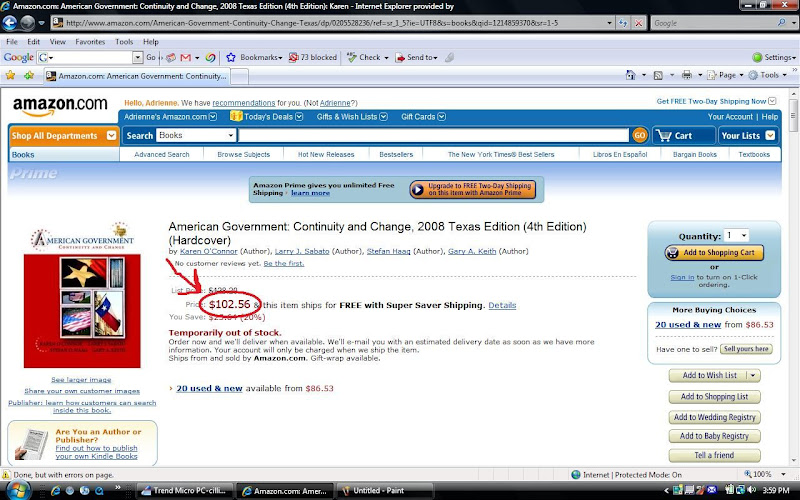
Task: Open the Settings item in Google toolbar
Action: point(774,58)
